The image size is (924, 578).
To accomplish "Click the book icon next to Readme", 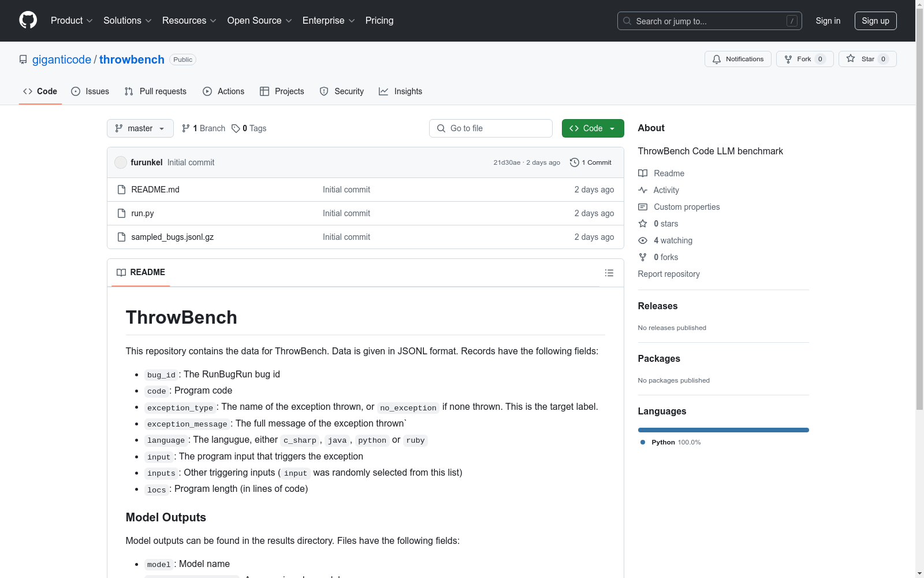I will point(643,173).
